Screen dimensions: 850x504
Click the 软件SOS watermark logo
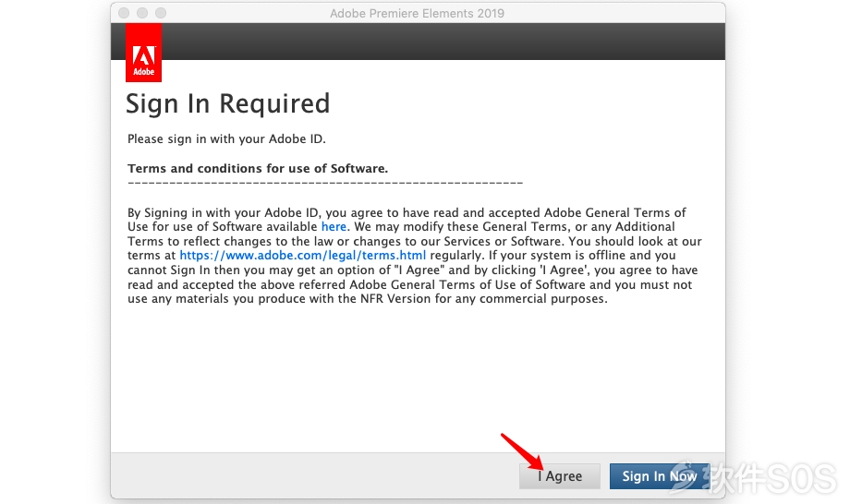[x=754, y=478]
